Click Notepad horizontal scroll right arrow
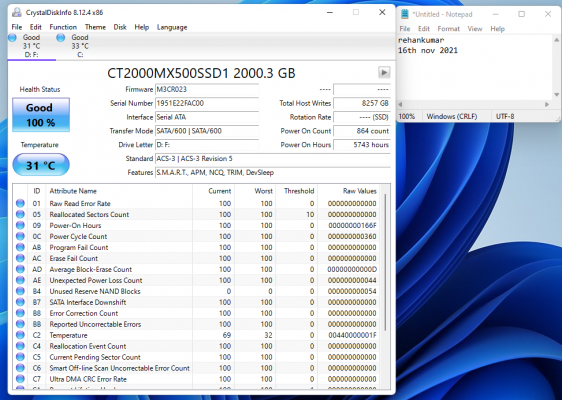The image size is (562, 400). click(547, 104)
